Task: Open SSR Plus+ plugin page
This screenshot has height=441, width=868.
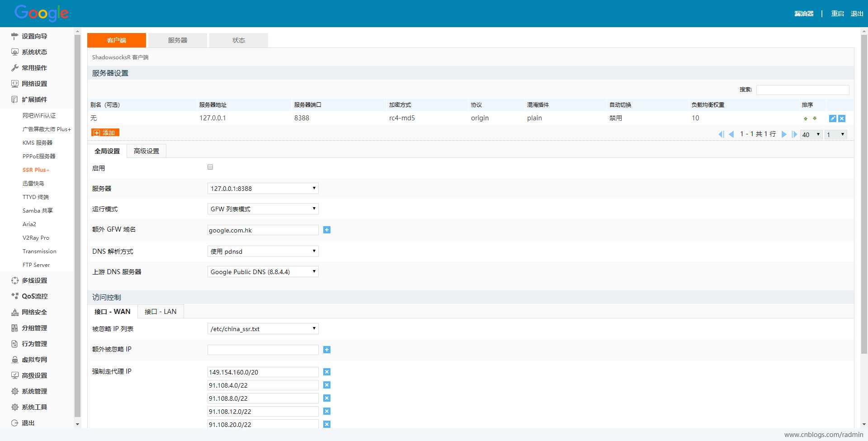Action: (x=36, y=170)
